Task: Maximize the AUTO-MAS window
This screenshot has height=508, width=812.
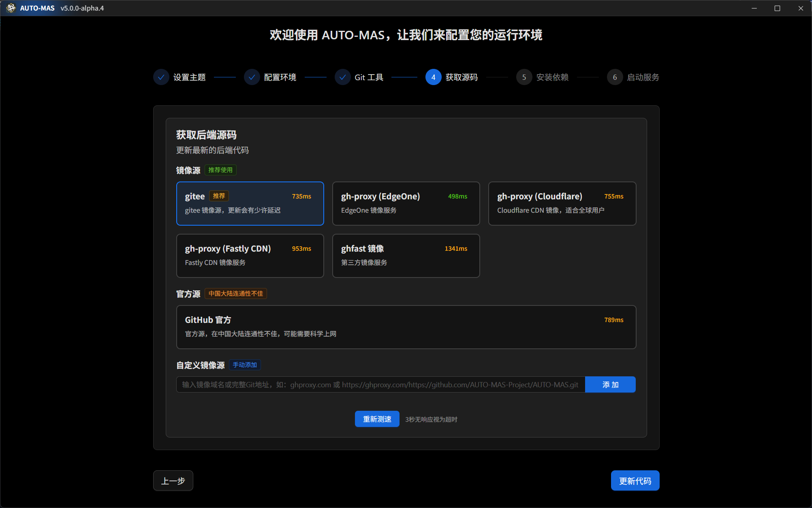Action: [777, 8]
